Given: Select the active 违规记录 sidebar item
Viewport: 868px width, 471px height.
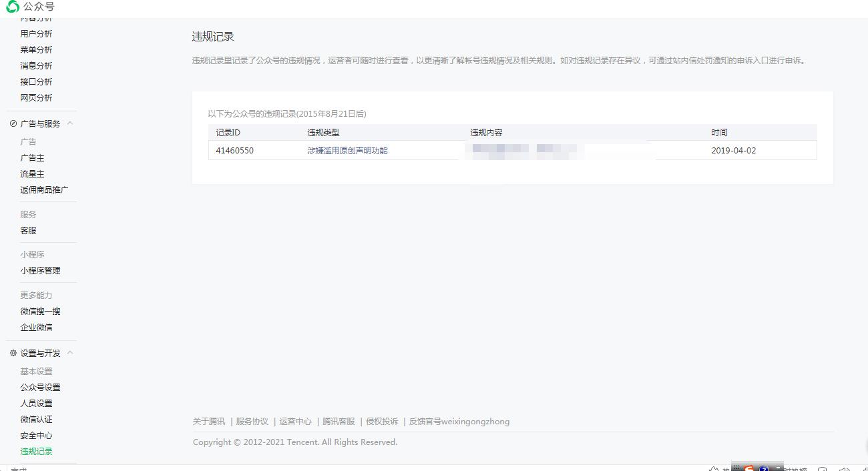Looking at the screenshot, I should click(x=36, y=451).
